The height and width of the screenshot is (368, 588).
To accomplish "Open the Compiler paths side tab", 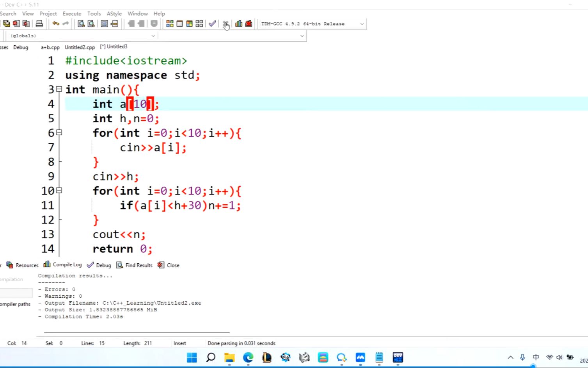I will [15, 304].
